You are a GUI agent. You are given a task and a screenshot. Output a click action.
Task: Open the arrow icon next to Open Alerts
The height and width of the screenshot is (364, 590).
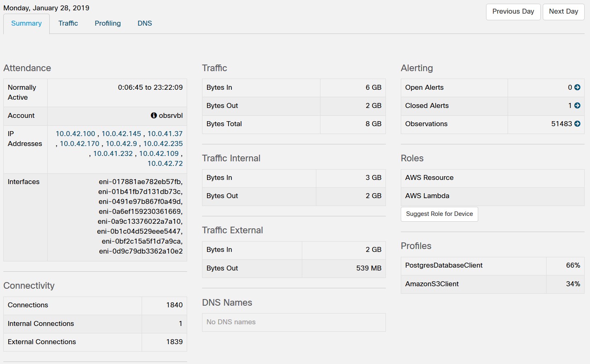point(577,87)
